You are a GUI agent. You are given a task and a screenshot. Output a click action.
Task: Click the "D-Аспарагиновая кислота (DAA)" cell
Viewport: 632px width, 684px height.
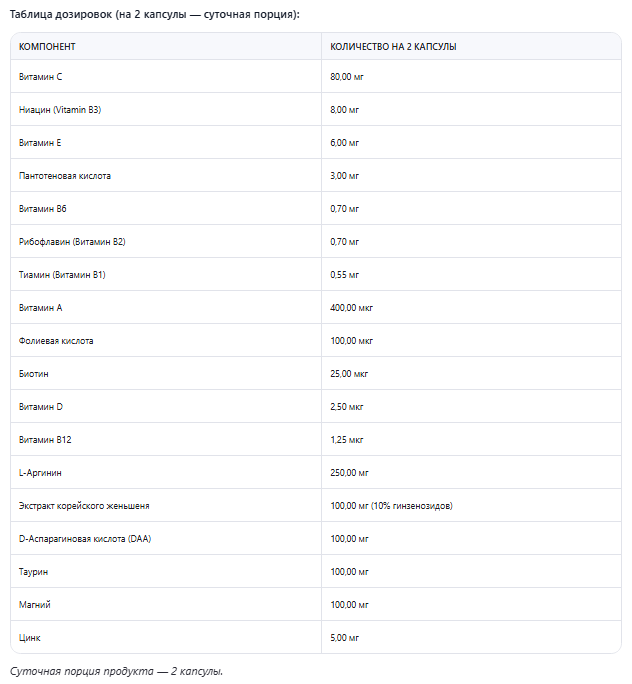click(87, 539)
